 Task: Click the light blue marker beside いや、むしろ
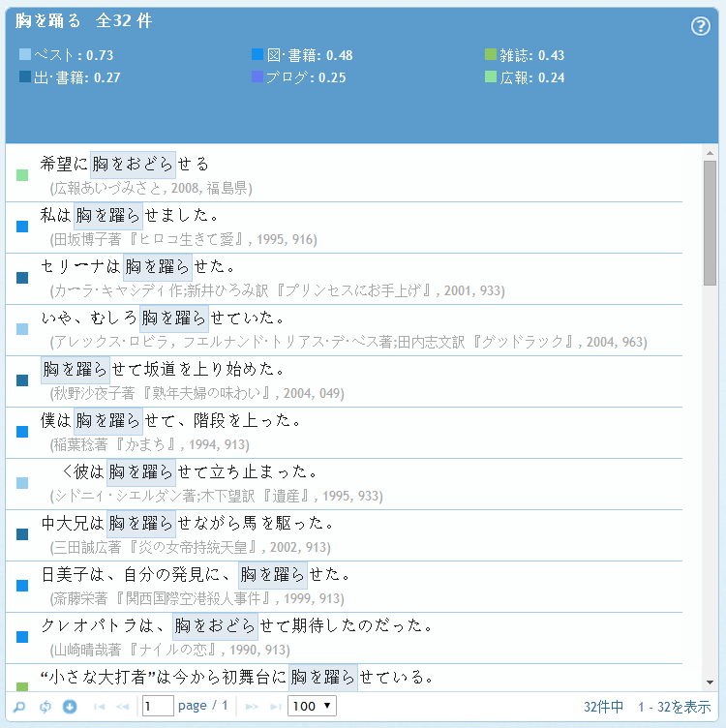pyautogui.click(x=22, y=329)
